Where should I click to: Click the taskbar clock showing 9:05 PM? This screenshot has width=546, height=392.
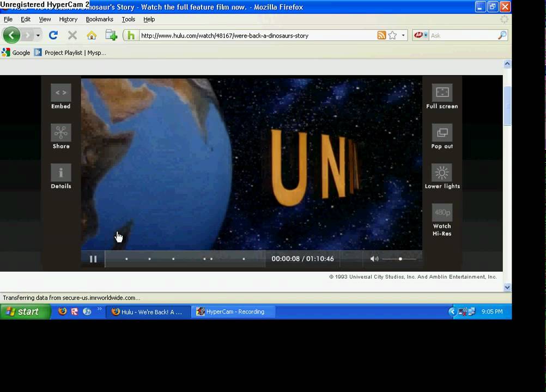coord(492,311)
